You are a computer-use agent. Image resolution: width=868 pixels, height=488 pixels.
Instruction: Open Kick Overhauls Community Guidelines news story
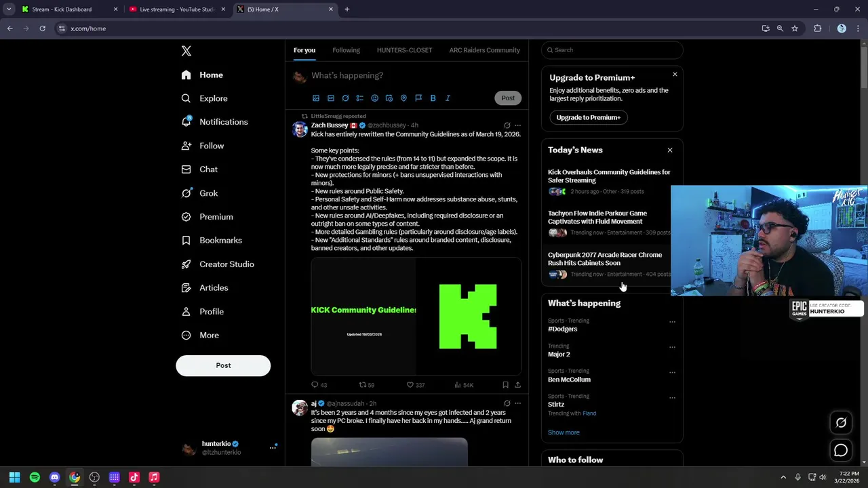[609, 176]
